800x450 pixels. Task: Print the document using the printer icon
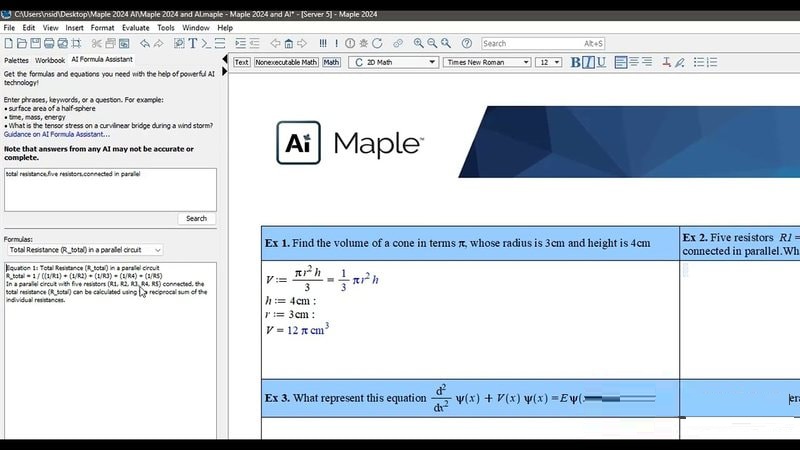coord(49,43)
